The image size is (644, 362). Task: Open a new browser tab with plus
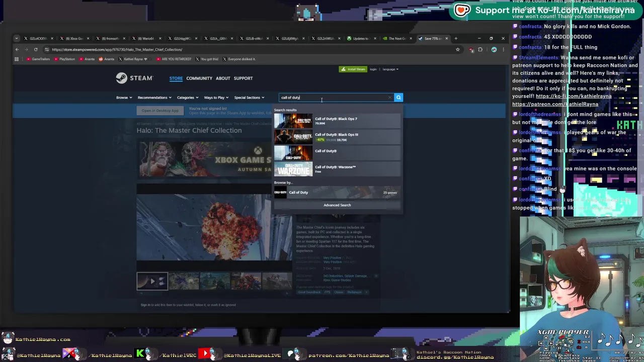pyautogui.click(x=456, y=38)
